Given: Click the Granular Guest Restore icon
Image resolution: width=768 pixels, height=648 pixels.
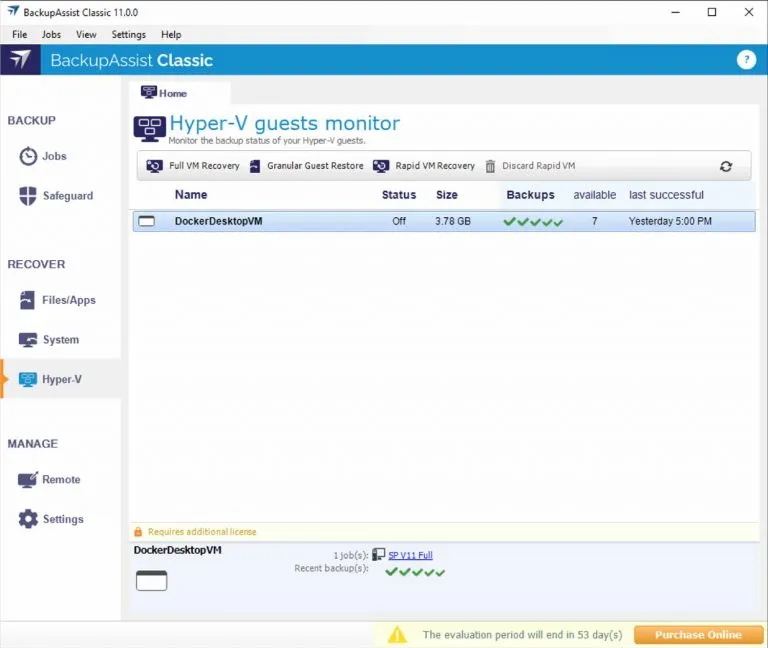Looking at the screenshot, I should (255, 166).
